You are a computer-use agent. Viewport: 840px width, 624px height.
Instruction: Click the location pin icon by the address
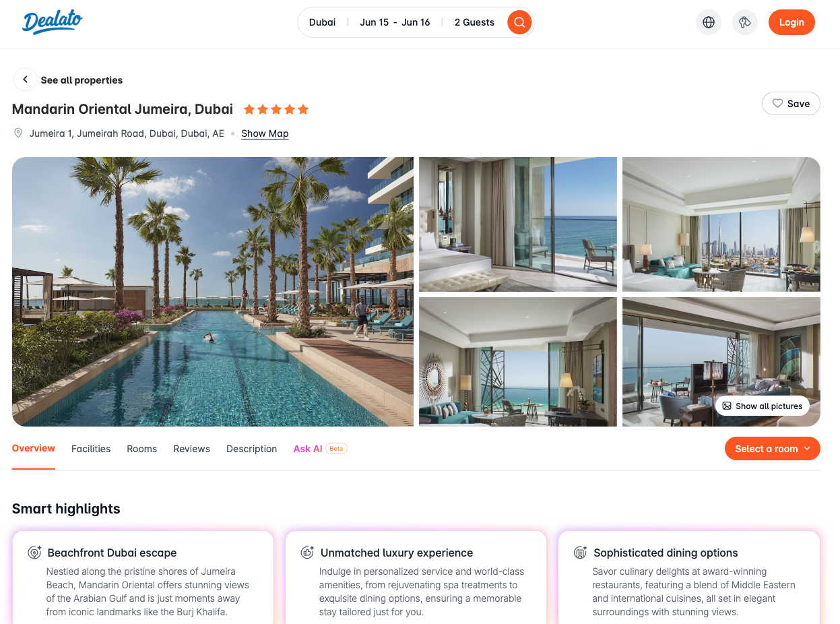pyautogui.click(x=18, y=133)
